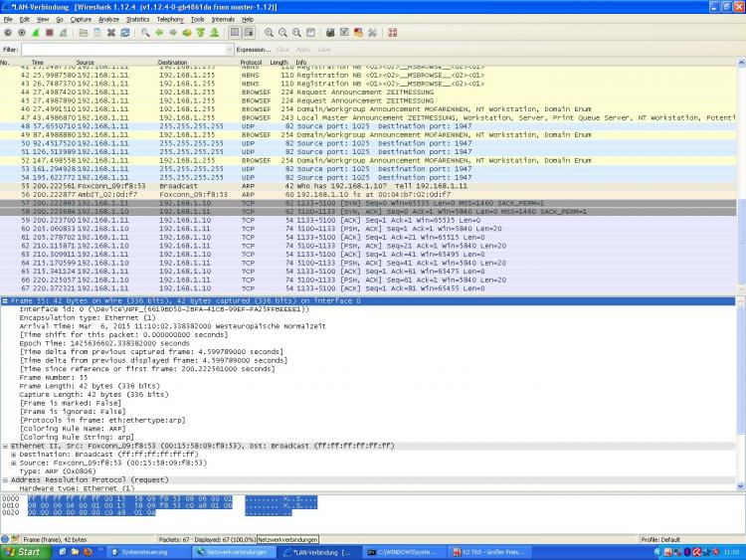The image size is (746, 560).
Task: Switch to Netzwerkverbindungen taskbar window
Action: (x=234, y=552)
